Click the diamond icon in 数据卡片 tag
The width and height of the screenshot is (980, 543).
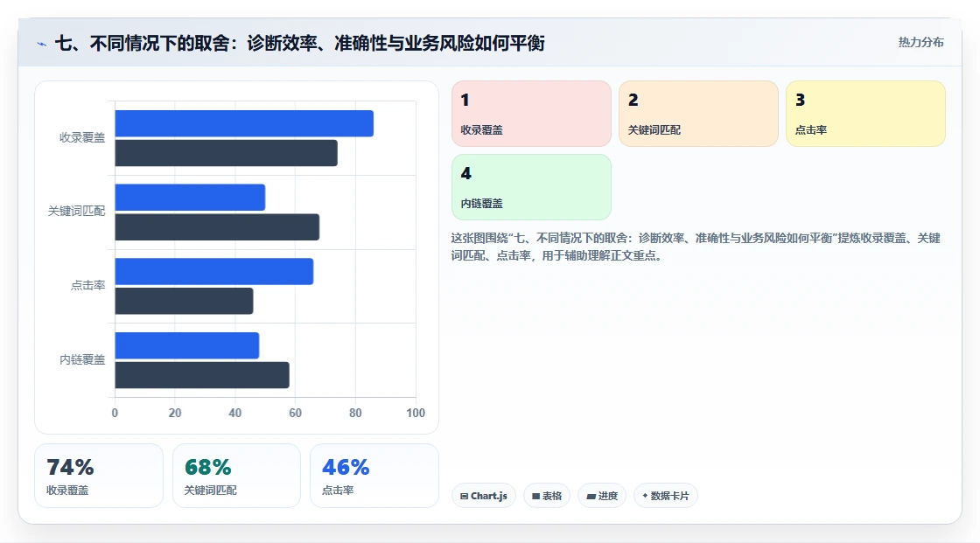pyautogui.click(x=645, y=496)
